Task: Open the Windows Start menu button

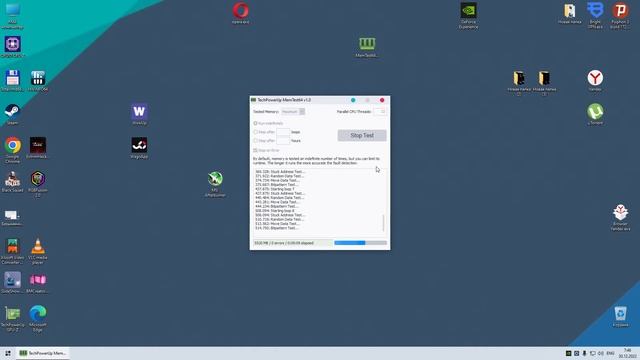Action: coord(7,353)
